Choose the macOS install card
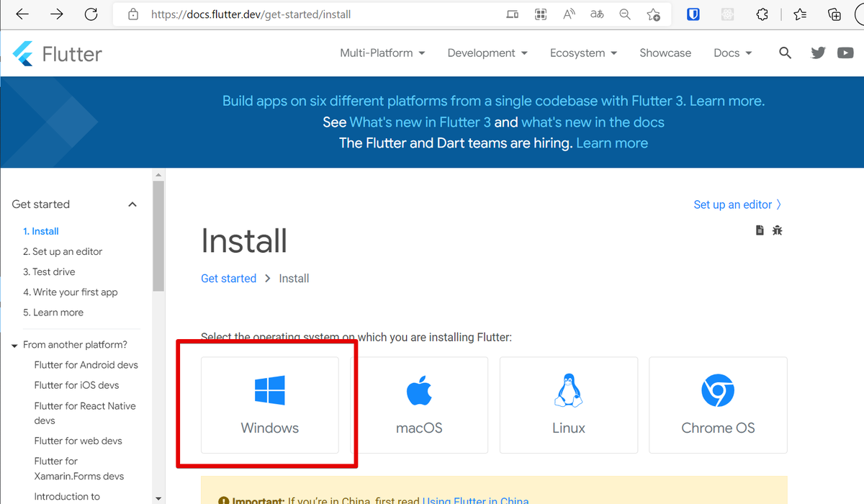The height and width of the screenshot is (504, 864). tap(419, 405)
